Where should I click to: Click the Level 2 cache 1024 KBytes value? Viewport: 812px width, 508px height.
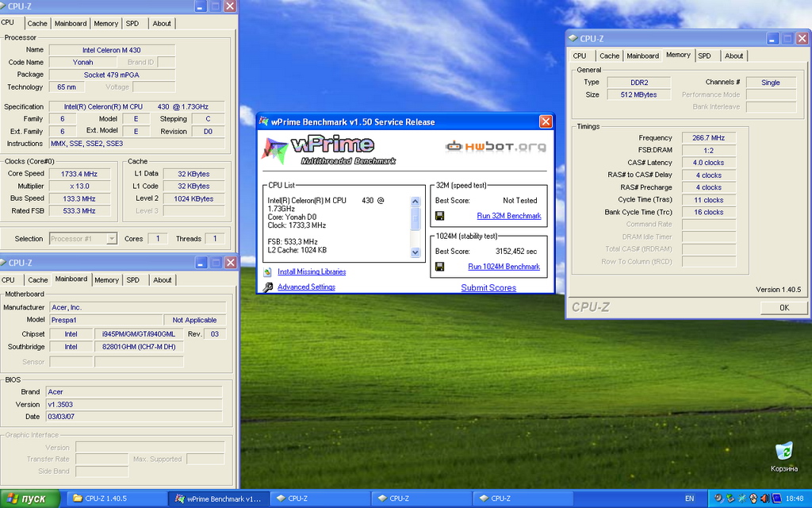click(x=193, y=198)
